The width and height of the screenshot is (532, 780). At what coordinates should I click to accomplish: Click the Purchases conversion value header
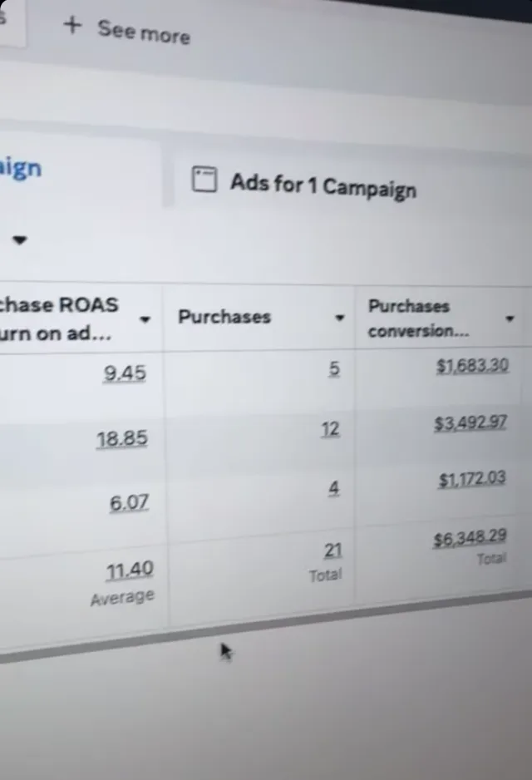418,318
